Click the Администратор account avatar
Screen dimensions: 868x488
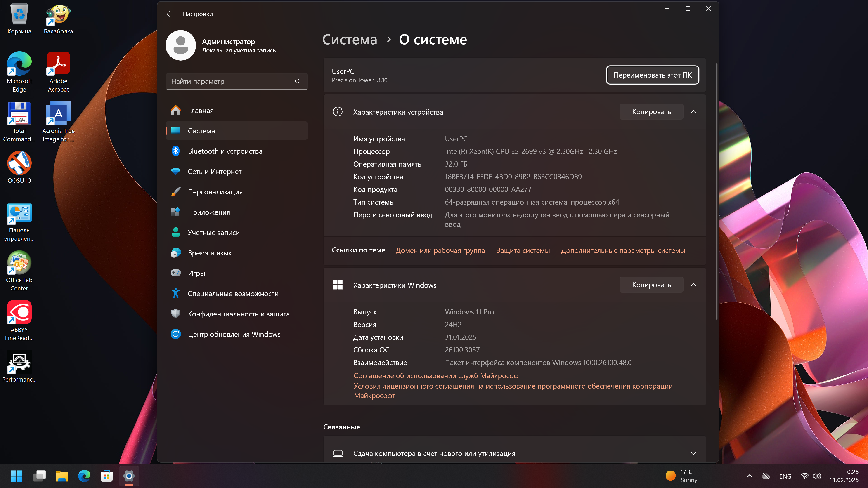[x=181, y=45]
